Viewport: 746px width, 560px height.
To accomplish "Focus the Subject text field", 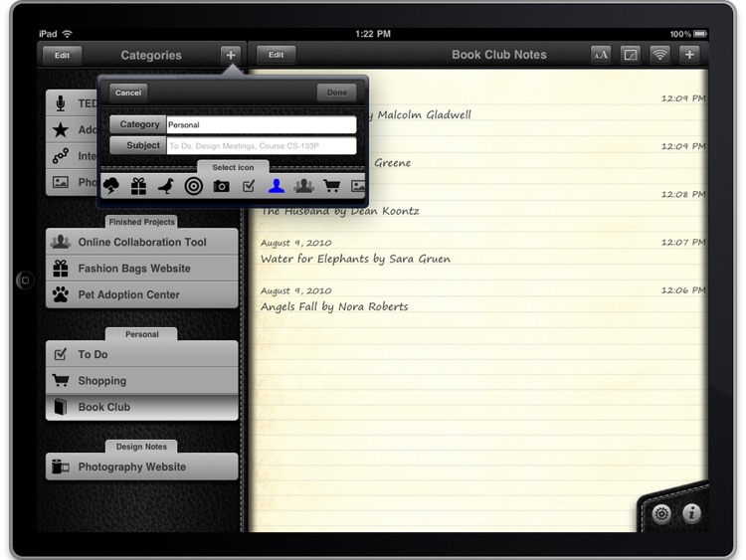I will point(262,145).
